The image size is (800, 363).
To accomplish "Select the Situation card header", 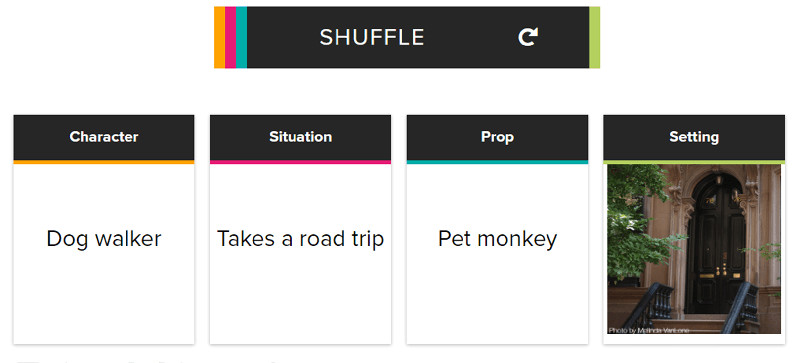I will click(301, 137).
